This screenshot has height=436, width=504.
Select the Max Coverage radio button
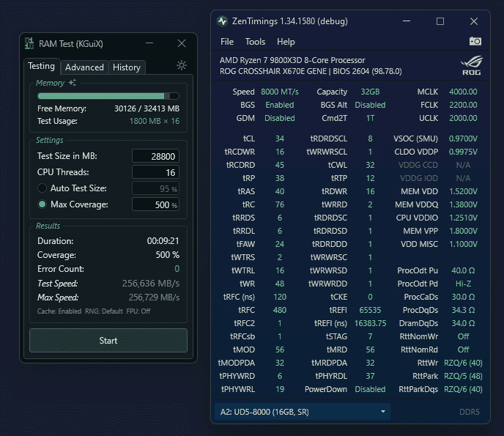(42, 204)
